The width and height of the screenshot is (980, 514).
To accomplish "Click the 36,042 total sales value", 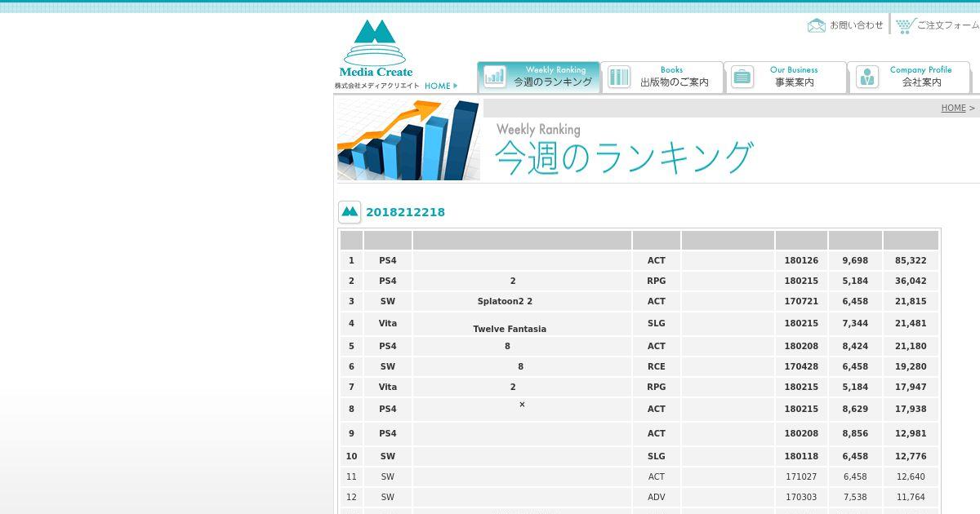I will coord(911,281).
